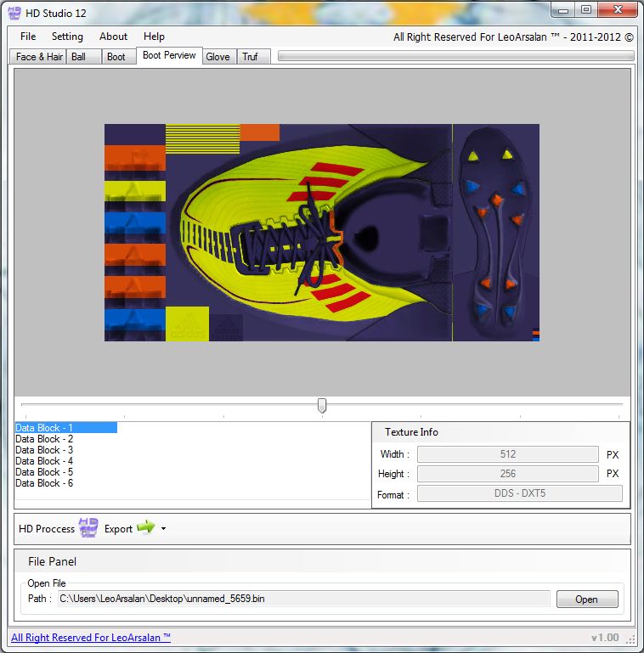Go to the Truf tab
The width and height of the screenshot is (644, 653).
pyautogui.click(x=250, y=57)
